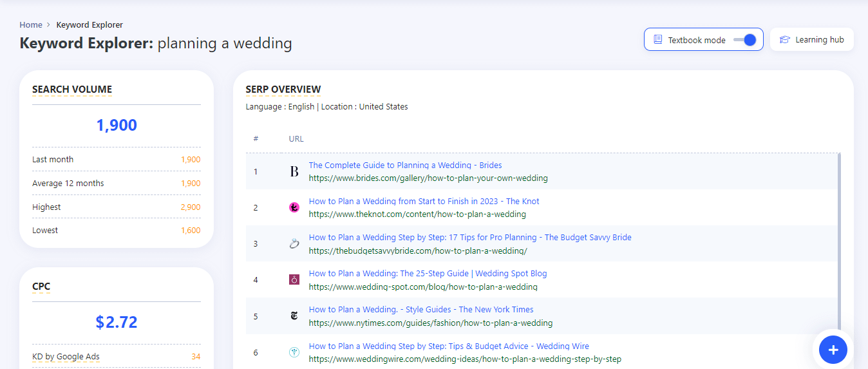Click the thebudgetsavvybride.com URL text
The image size is (868, 369).
tap(418, 251)
